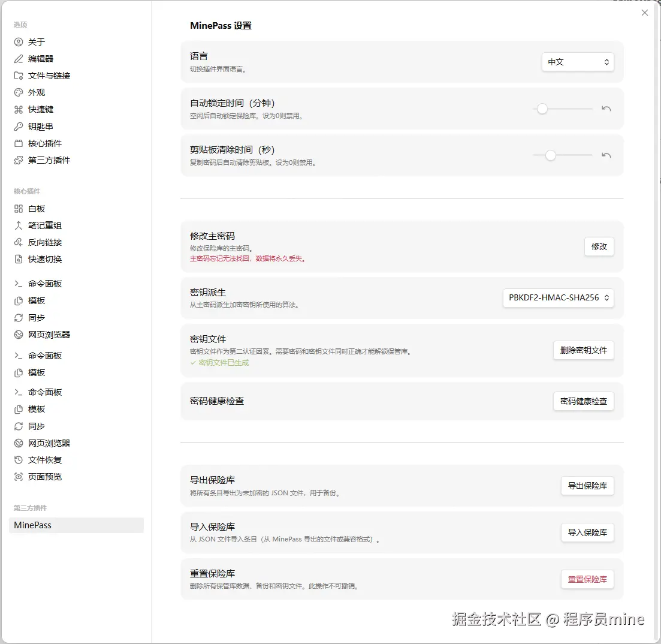Reset the 自动锁定时间 slider with the undo icon
This screenshot has width=661, height=644.
pos(606,109)
